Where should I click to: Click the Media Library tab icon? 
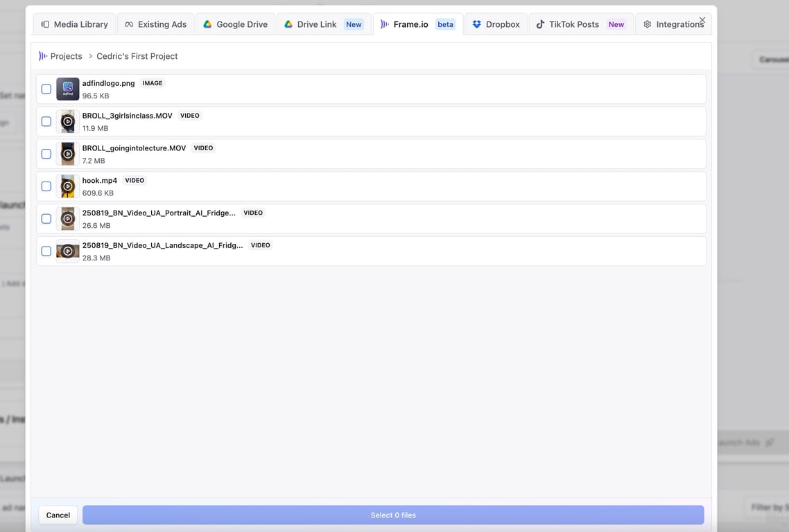[x=45, y=24]
